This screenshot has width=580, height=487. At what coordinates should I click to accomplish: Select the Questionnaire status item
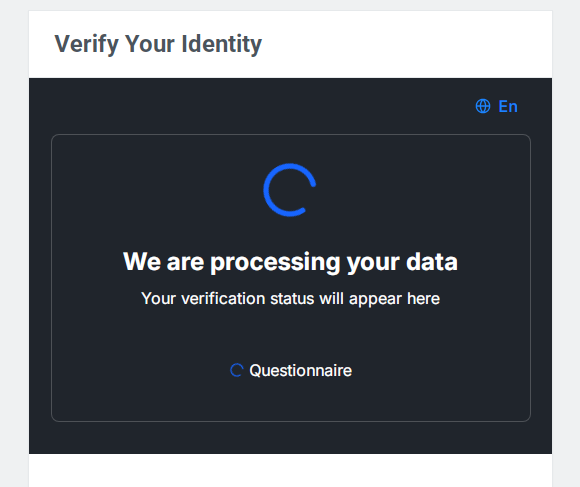point(291,371)
